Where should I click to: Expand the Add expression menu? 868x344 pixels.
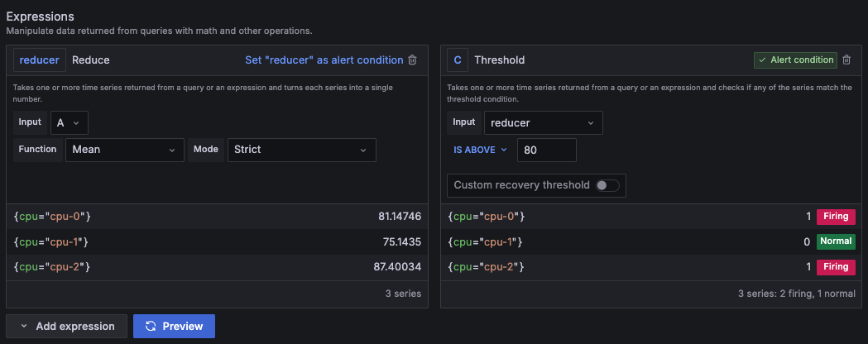66,326
